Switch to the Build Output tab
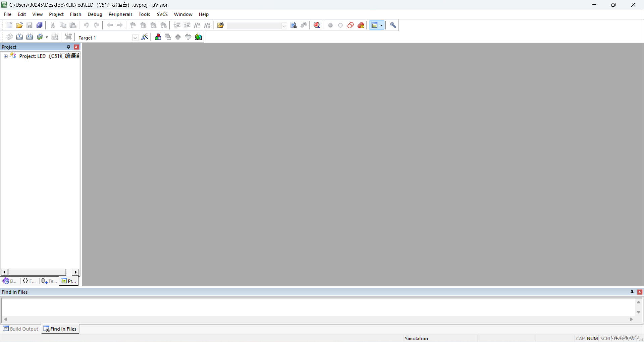644x342 pixels. (21, 329)
